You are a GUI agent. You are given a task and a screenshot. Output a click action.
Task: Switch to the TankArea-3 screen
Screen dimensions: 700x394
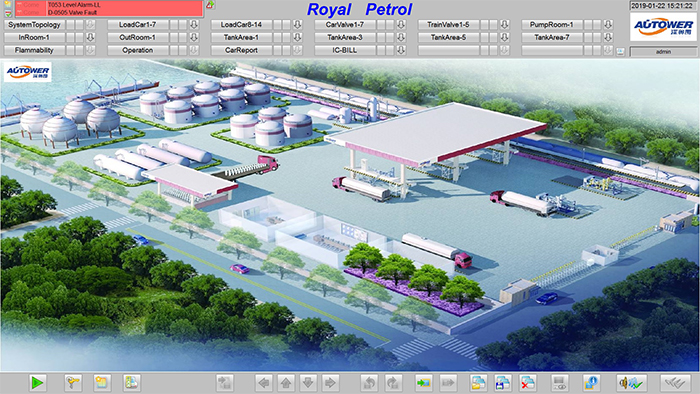pyautogui.click(x=345, y=37)
